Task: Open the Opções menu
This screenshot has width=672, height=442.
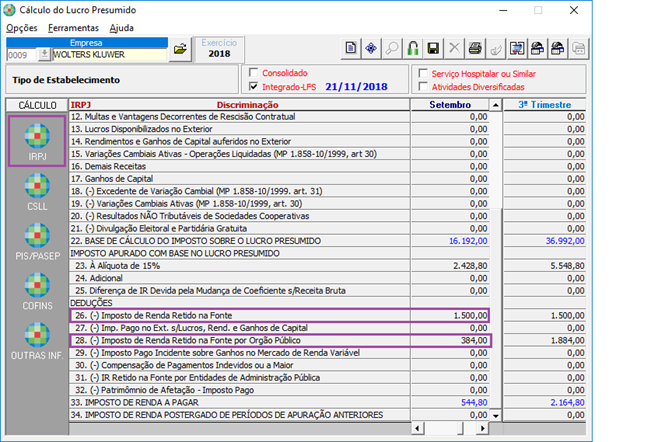Action: pos(21,28)
